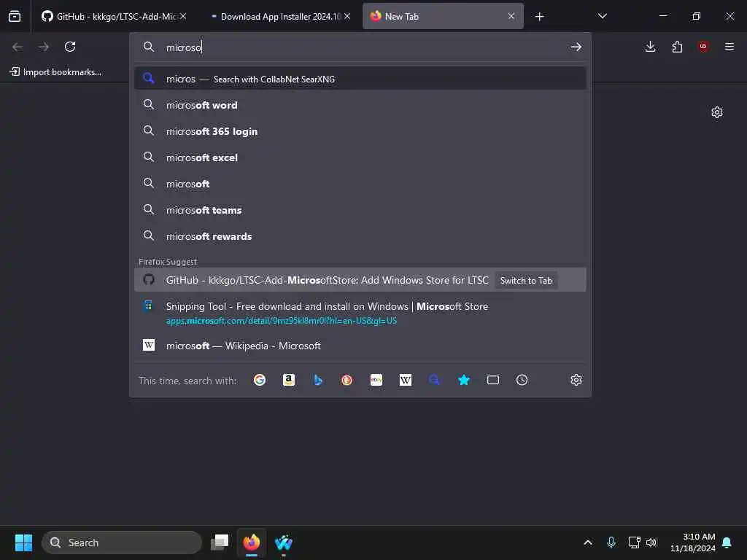
Task: Open a new tab with plus button
Action: click(539, 17)
